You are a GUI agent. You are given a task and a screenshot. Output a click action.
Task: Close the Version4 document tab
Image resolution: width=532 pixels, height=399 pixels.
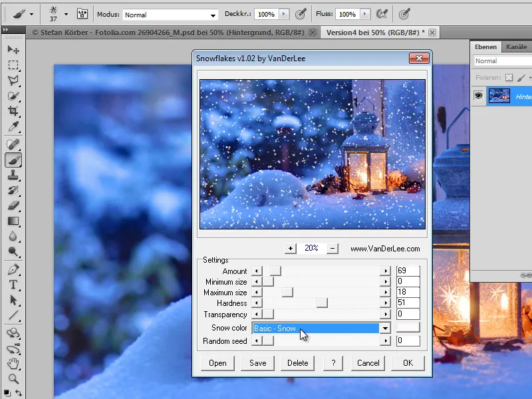(x=432, y=33)
